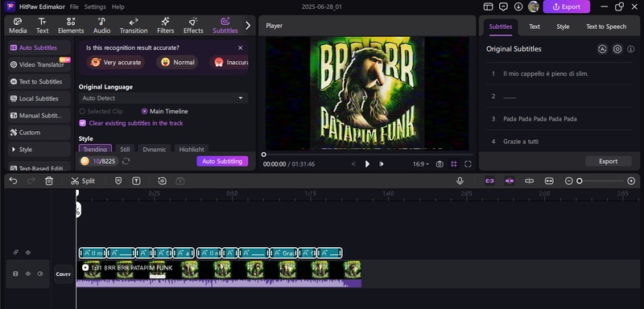Toggle the player grid overlay icon

[454, 164]
